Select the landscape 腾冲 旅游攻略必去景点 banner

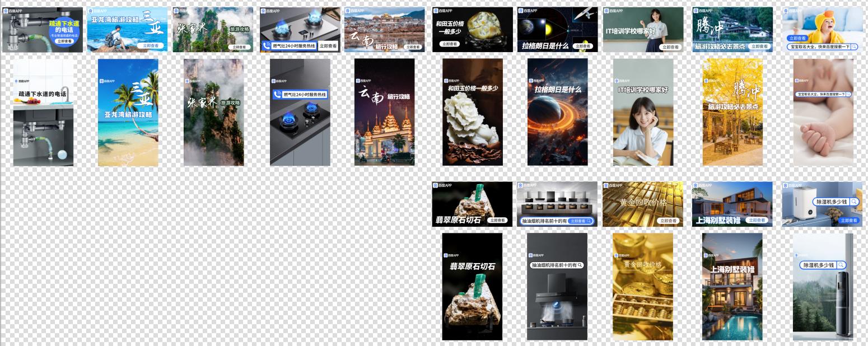(732, 30)
